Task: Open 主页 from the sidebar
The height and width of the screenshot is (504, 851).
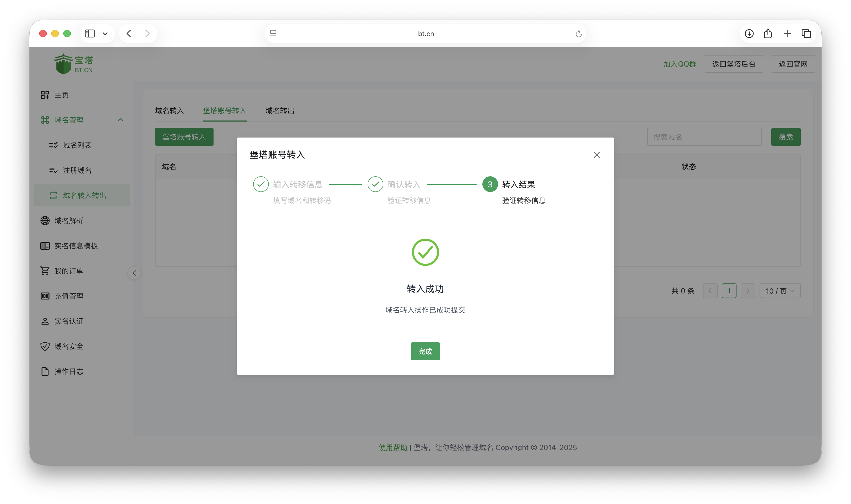Action: (x=61, y=95)
